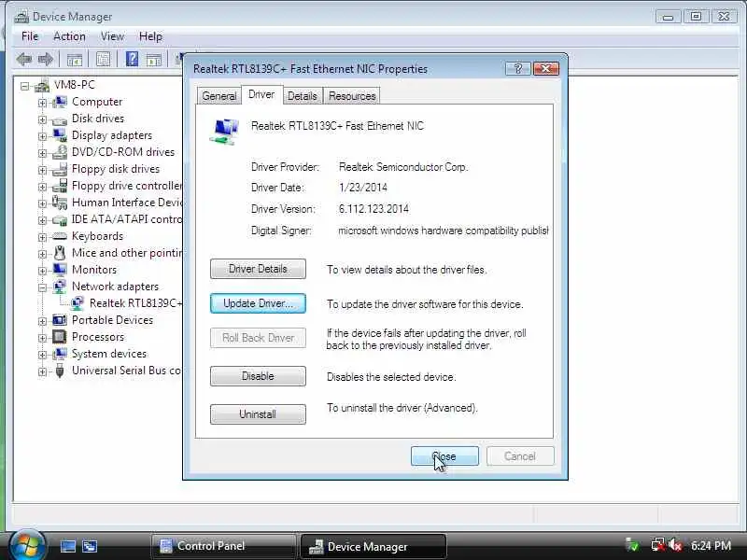The image size is (747, 560).
Task: Click the green checkmark tray icon
Action: point(632,545)
